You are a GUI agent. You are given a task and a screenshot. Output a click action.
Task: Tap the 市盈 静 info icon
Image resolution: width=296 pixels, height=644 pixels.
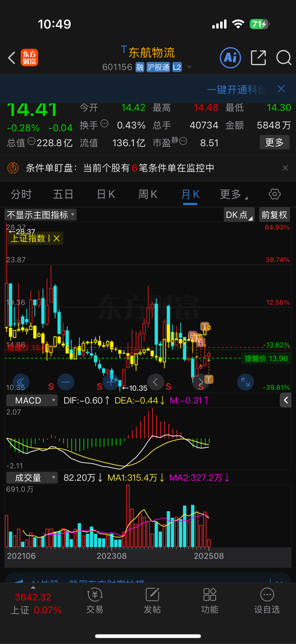click(183, 141)
